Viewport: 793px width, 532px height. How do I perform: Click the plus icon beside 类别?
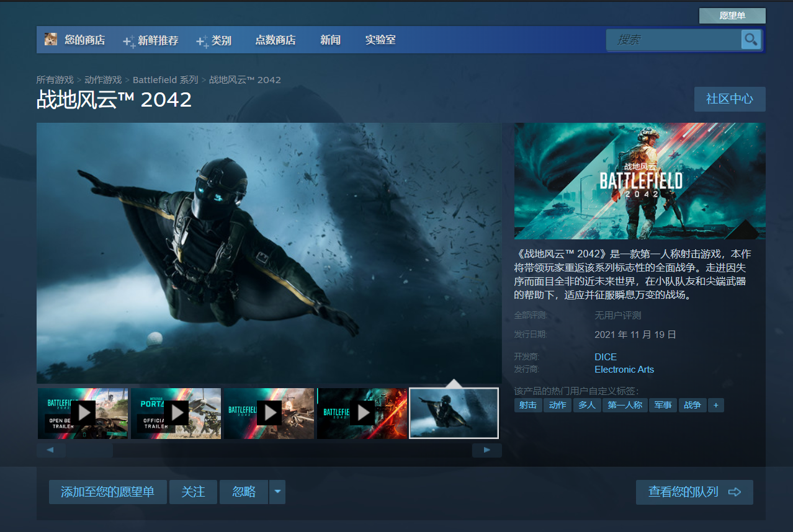202,42
